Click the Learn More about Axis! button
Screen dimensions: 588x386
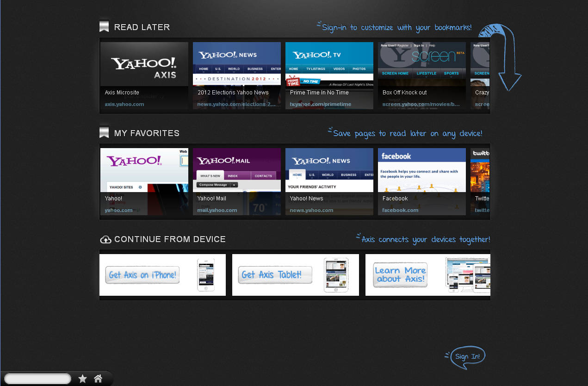400,275
